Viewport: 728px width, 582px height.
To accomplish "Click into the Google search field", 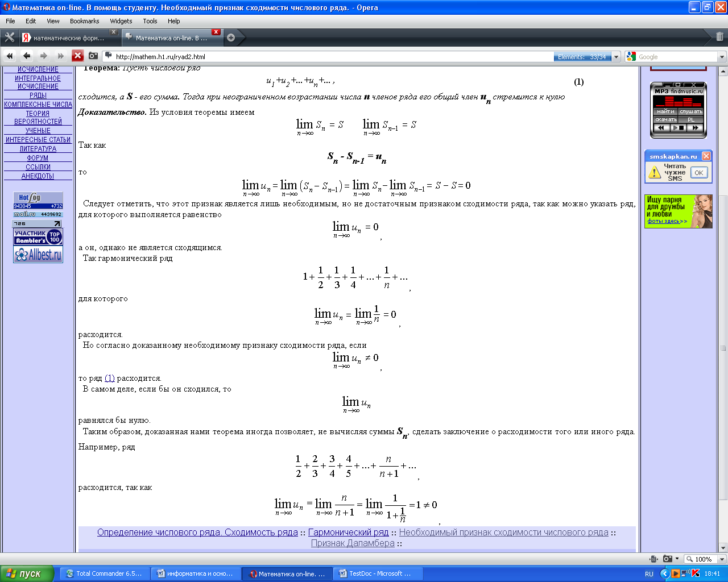I will pos(676,57).
